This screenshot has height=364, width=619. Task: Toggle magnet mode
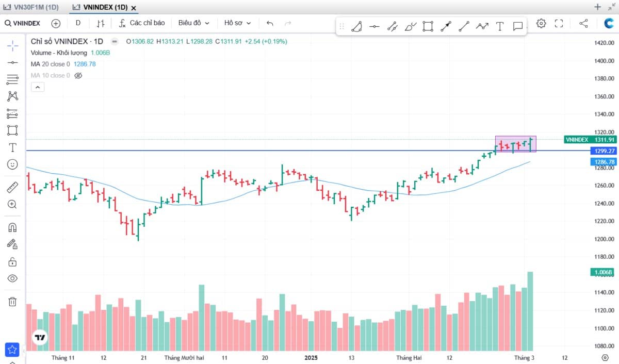12,227
